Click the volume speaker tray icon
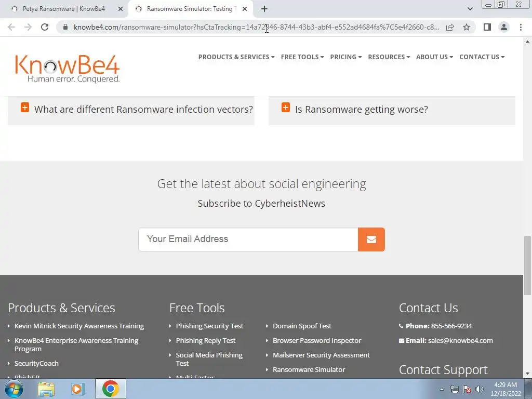The width and height of the screenshot is (532, 399). (480, 389)
